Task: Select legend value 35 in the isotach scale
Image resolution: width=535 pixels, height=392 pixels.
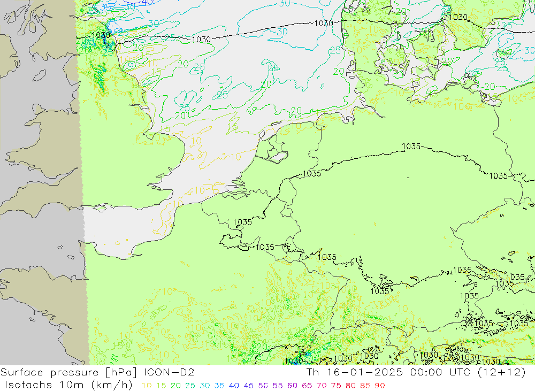Action: [x=219, y=386]
